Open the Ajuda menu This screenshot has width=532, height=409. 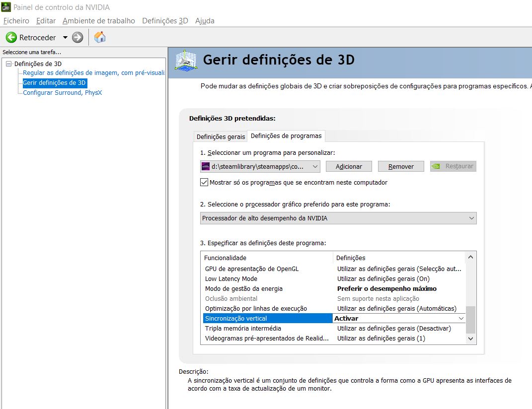pos(205,21)
